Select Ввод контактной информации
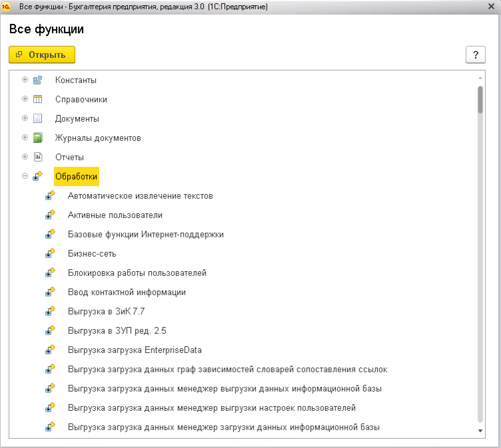The height and width of the screenshot is (448, 501). [127, 292]
